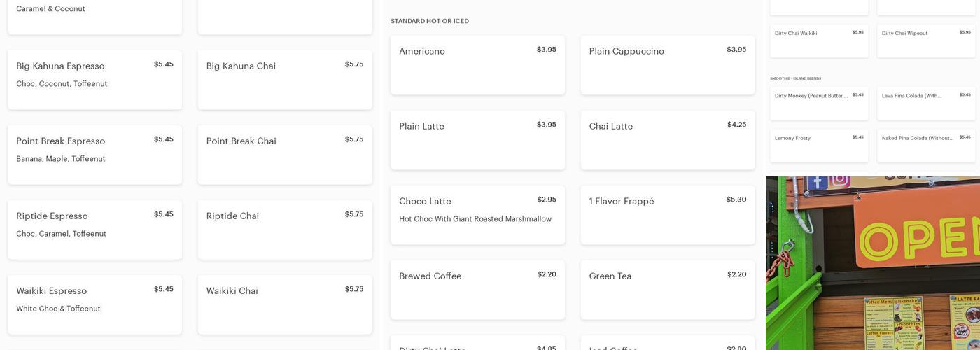Click the Green Tea card
Viewport: 980px width, 350px height.
click(667, 290)
